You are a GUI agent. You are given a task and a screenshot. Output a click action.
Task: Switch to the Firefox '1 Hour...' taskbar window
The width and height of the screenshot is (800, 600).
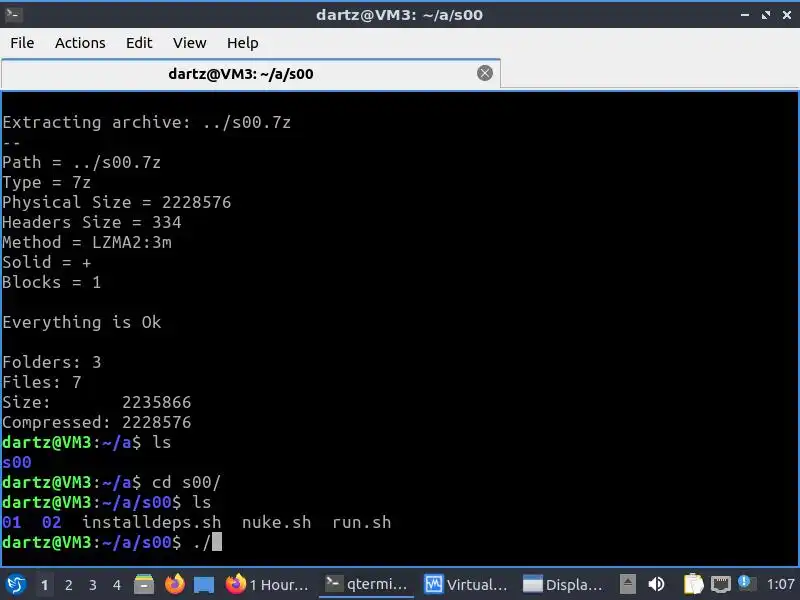[267, 584]
